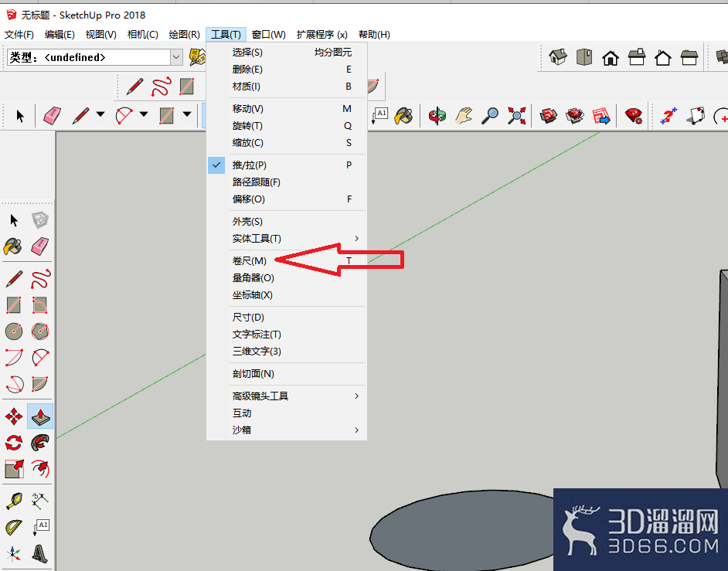Expand the 高级镜头工具 submenu
The width and height of the screenshot is (728, 571).
(x=287, y=396)
